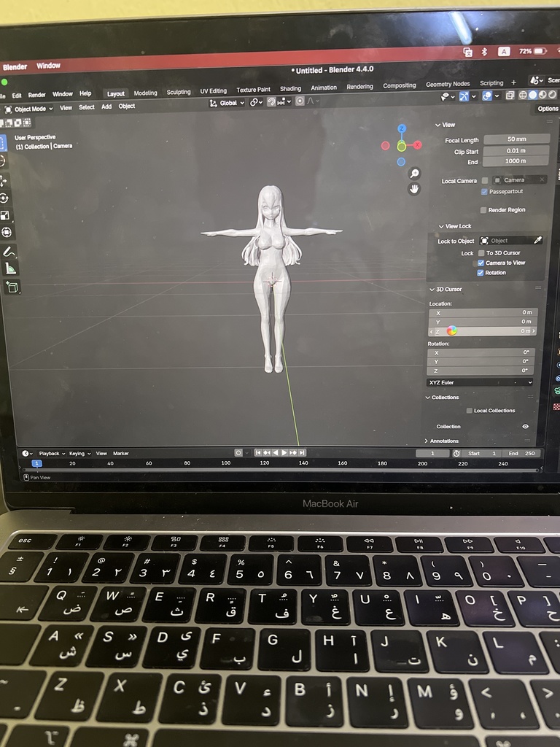Open the Render menu

(x=36, y=95)
